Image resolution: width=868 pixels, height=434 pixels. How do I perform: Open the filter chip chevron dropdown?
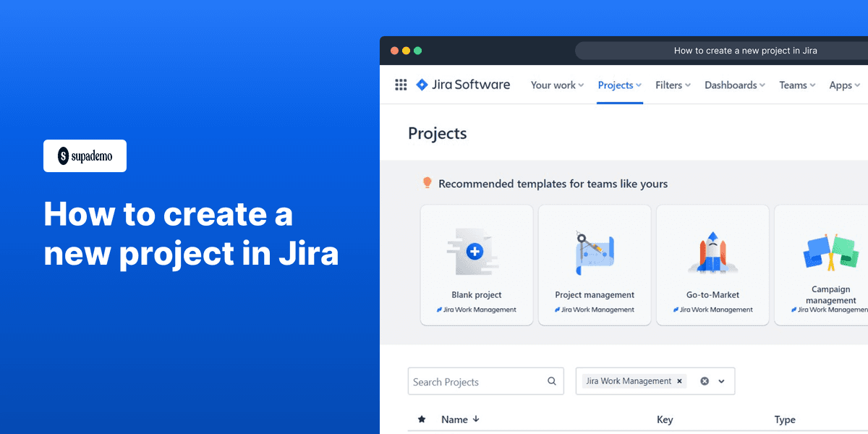tap(721, 380)
